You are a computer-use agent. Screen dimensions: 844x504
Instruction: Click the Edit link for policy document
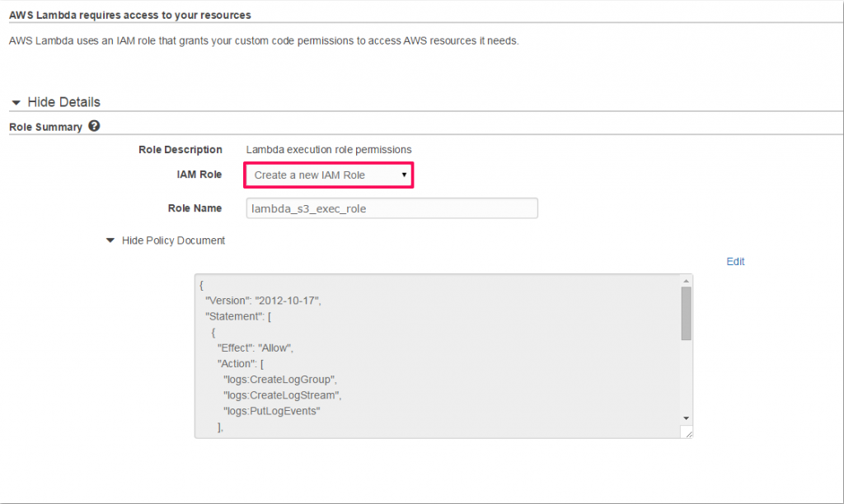[735, 261]
